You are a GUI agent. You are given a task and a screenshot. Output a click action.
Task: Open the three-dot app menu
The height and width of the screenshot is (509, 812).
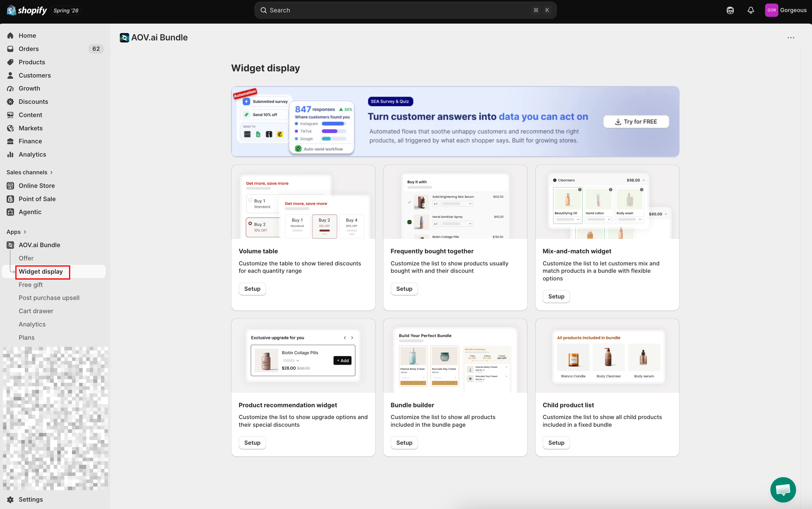791,38
